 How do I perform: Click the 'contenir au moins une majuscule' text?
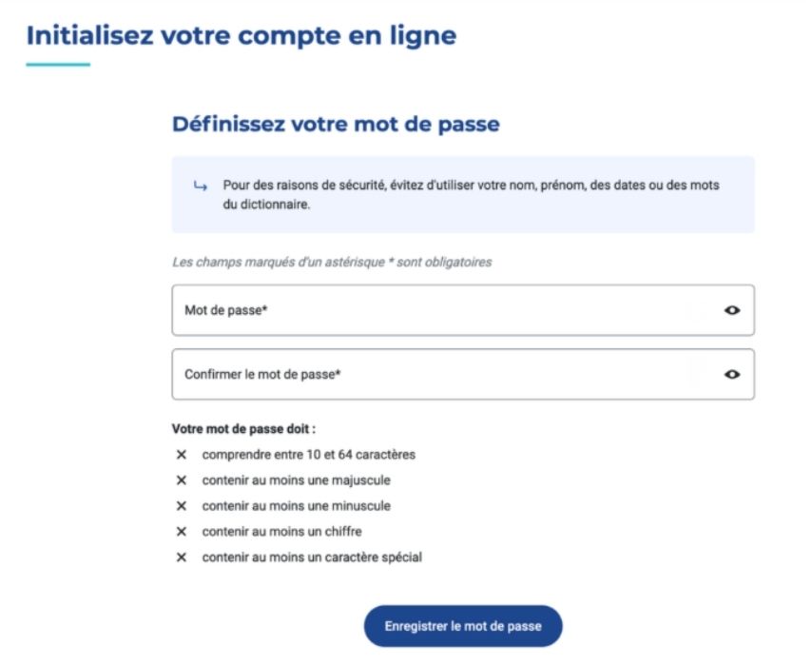296,480
